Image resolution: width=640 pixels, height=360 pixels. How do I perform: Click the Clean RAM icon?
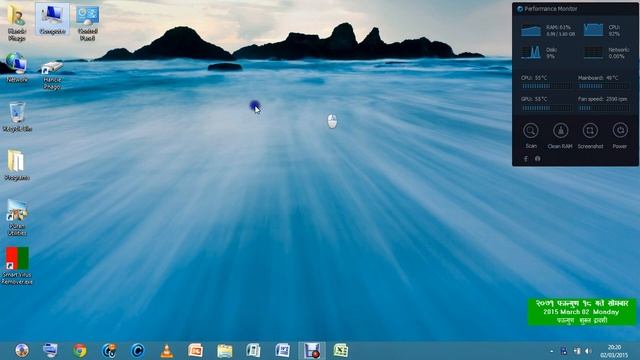(x=560, y=131)
